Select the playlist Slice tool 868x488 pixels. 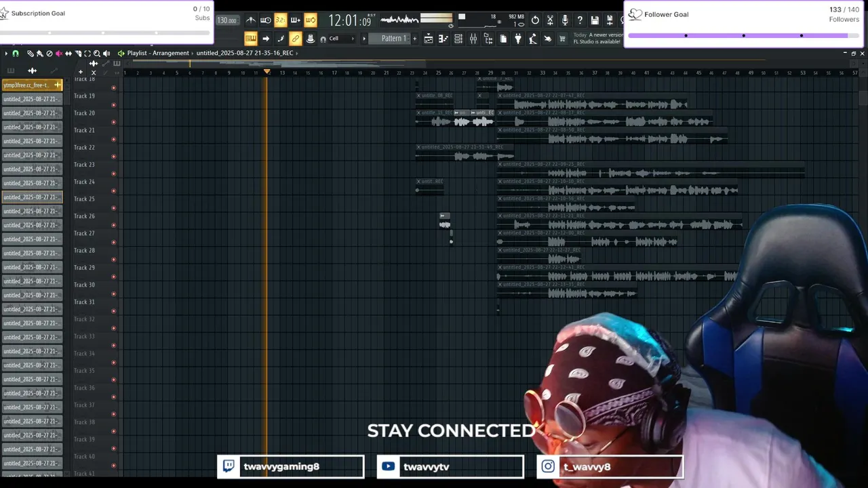point(77,53)
